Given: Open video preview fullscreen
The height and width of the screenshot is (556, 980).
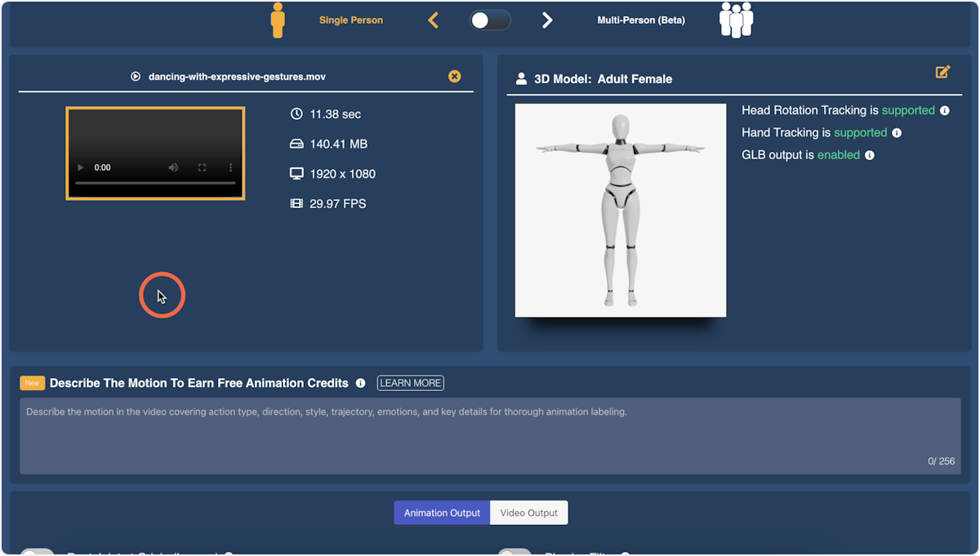Looking at the screenshot, I should pos(202,167).
